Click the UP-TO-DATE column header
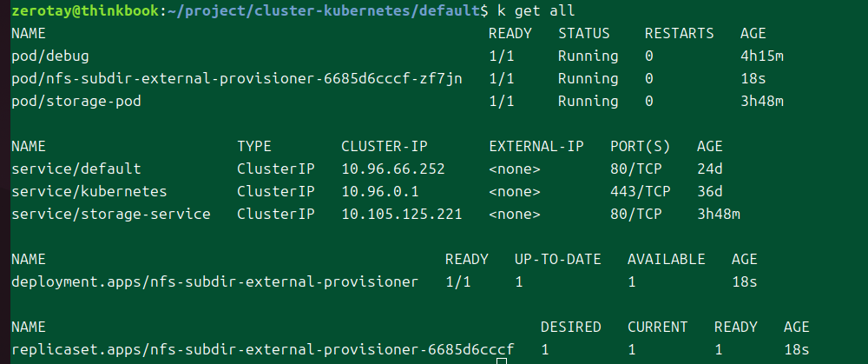 pos(558,259)
